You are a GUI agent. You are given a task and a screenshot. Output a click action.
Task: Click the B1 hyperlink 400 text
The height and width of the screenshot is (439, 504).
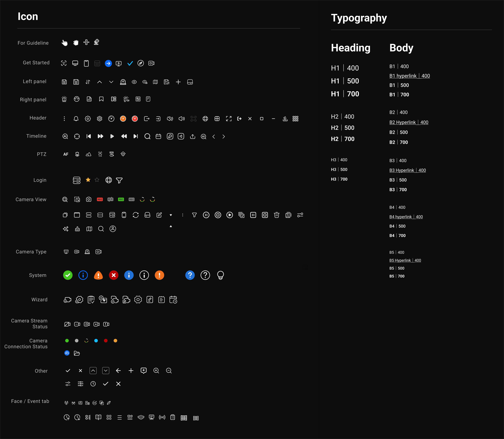click(x=409, y=76)
